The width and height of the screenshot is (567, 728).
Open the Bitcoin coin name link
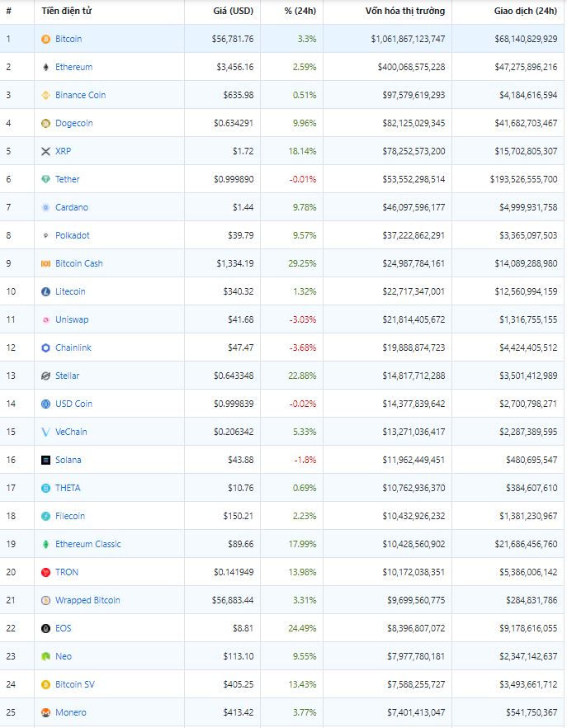click(69, 39)
